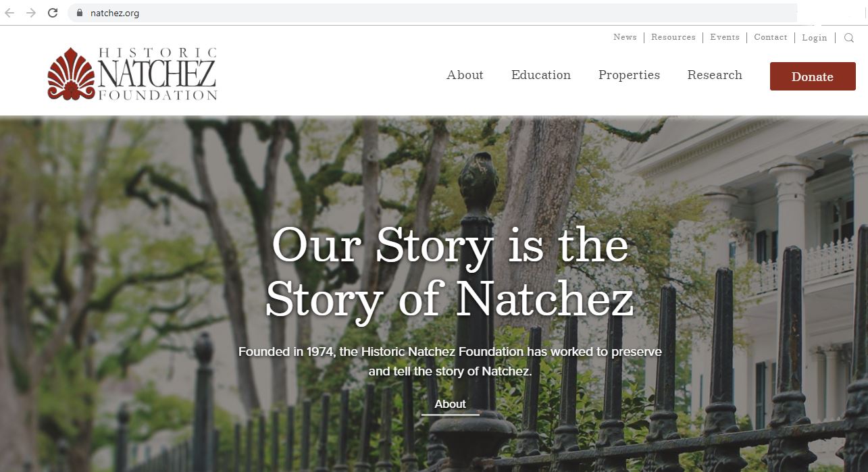Screen dimensions: 868x472
Task: Go to the Events page
Action: (x=725, y=37)
